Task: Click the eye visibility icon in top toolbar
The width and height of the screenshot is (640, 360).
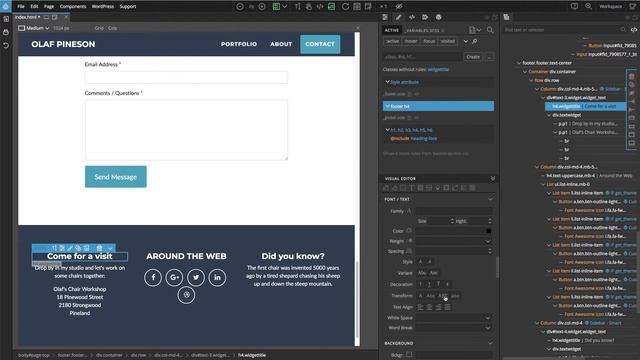Action: coord(399,7)
